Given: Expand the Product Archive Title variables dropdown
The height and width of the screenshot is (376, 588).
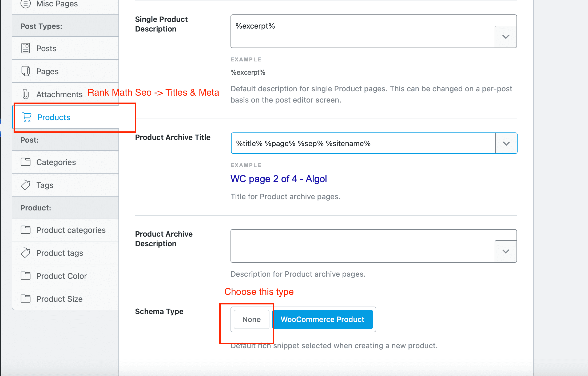Looking at the screenshot, I should pyautogui.click(x=506, y=143).
